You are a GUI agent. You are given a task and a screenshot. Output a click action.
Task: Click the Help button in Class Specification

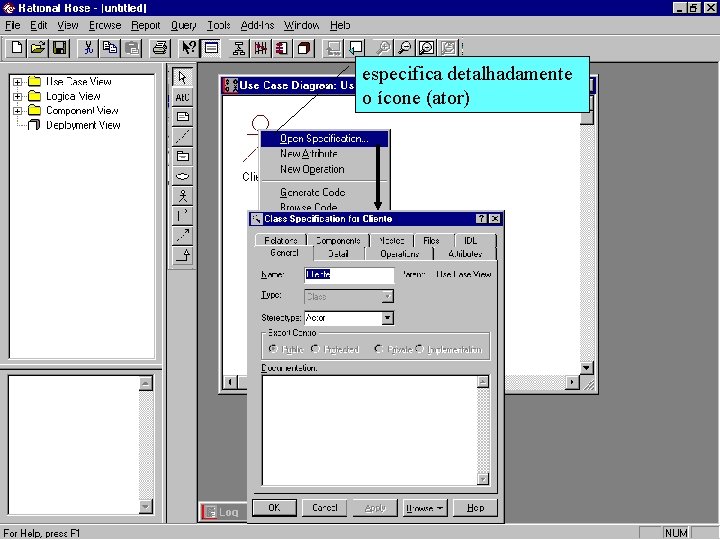tap(475, 508)
